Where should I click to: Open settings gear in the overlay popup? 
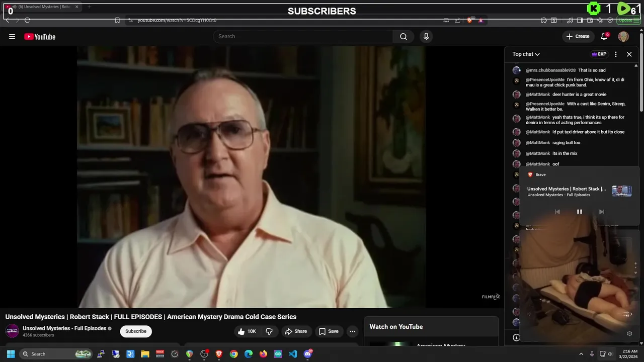[629, 333]
